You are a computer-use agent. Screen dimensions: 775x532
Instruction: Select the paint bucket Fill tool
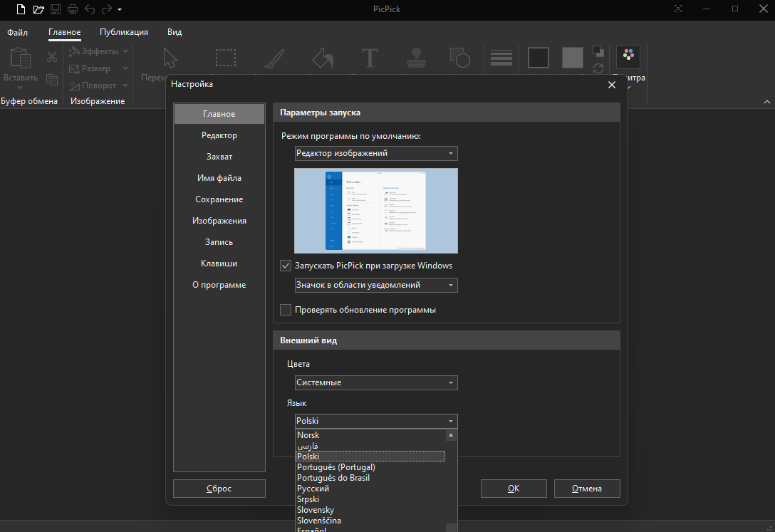[322, 58]
